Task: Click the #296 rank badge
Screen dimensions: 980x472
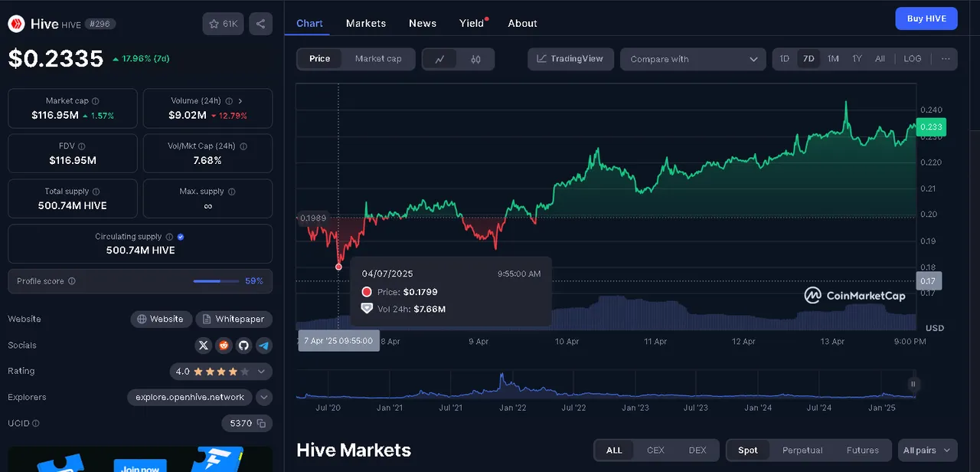Action: coord(100,24)
